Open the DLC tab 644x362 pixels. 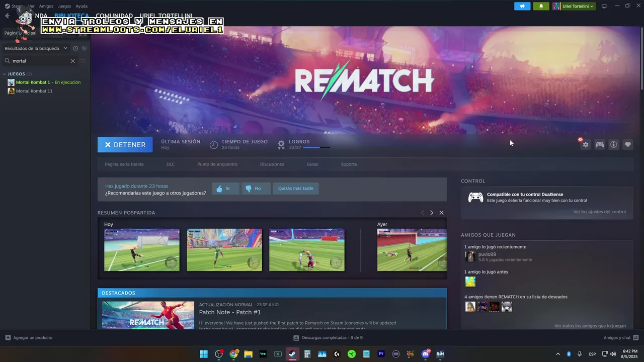(x=171, y=164)
